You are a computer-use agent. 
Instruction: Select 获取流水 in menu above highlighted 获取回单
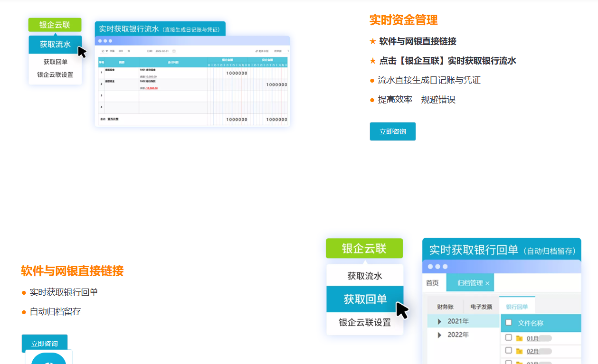click(x=365, y=276)
